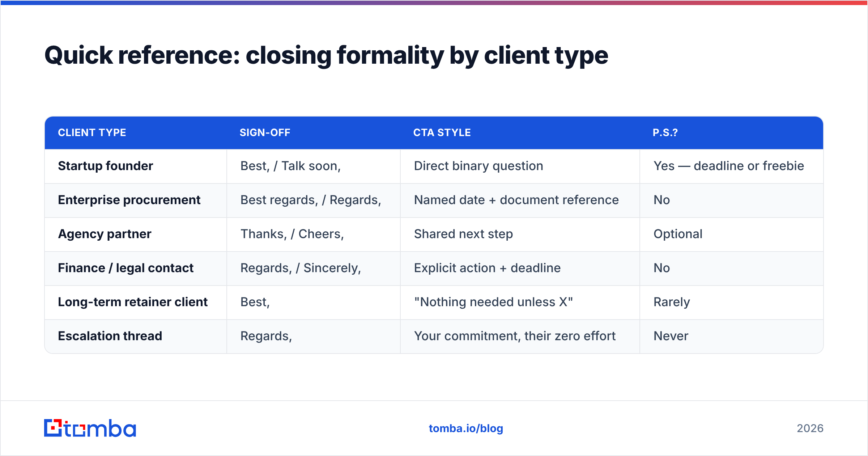Select the 'Agency partner' cell

point(136,234)
